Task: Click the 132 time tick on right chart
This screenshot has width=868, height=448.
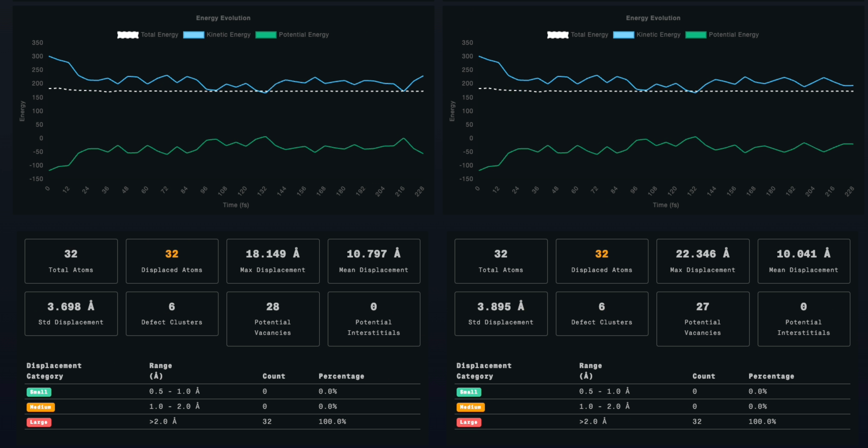Action: pyautogui.click(x=692, y=191)
